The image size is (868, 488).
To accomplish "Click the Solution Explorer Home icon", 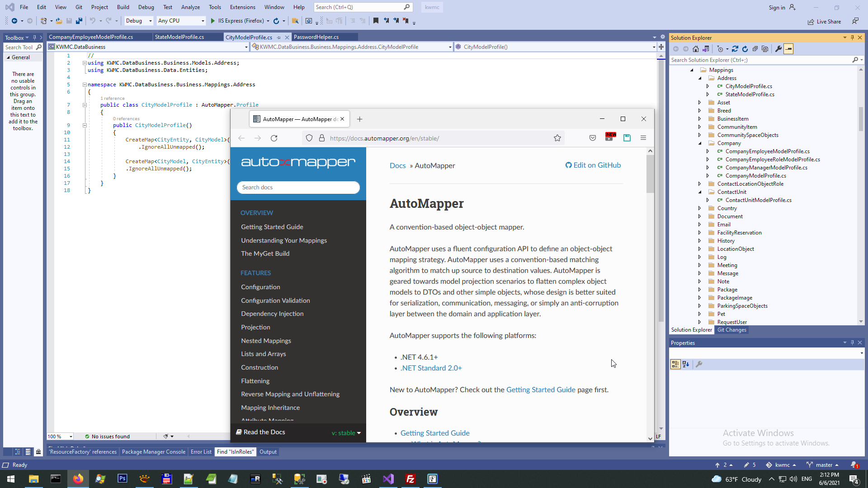I will [x=696, y=49].
